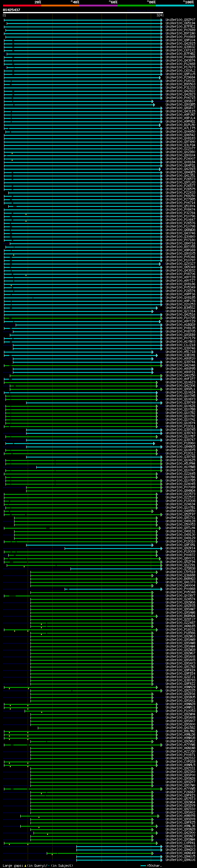Open hit UniRef100_P18566
This screenshot has height=868, width=197.
pos(180,633)
